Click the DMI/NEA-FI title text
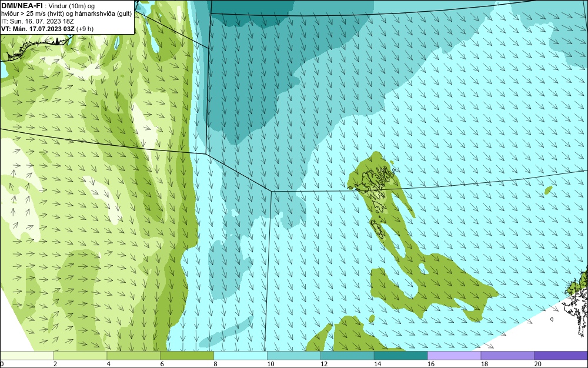The image size is (588, 368). pos(21,6)
